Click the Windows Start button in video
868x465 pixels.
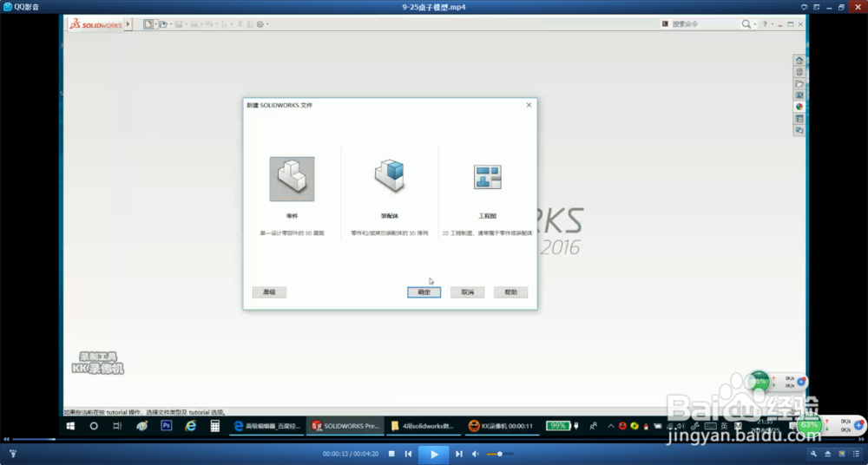click(70, 426)
